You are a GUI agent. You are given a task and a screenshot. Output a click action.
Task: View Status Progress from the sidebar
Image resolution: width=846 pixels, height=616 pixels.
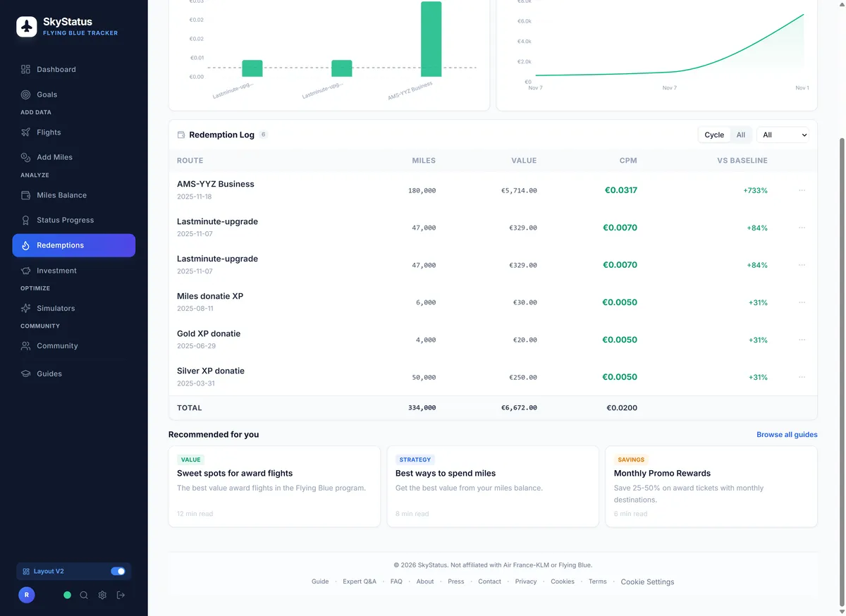pos(66,219)
